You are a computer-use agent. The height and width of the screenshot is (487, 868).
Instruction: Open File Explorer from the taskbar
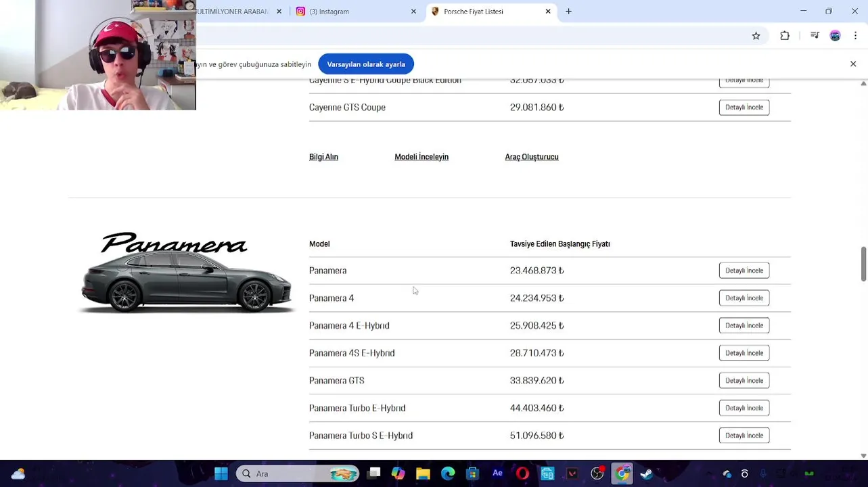click(x=423, y=474)
